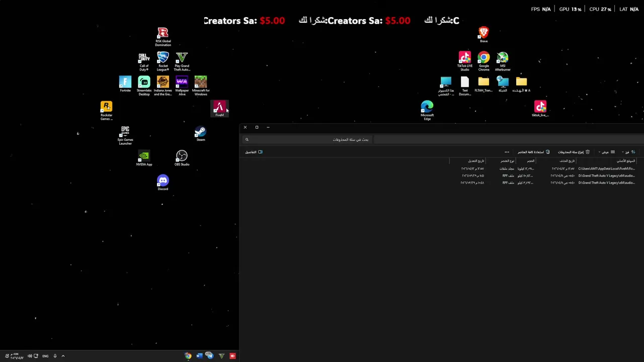644x362 pixels.
Task: Toggle the details pane button
Action: pyautogui.click(x=254, y=152)
